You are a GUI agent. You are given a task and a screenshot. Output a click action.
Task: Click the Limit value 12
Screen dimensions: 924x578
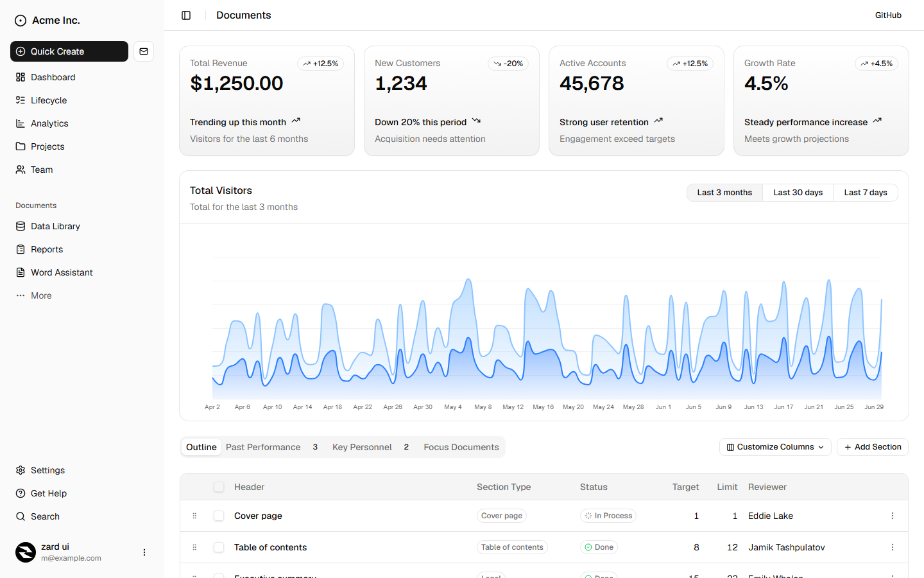coord(732,547)
